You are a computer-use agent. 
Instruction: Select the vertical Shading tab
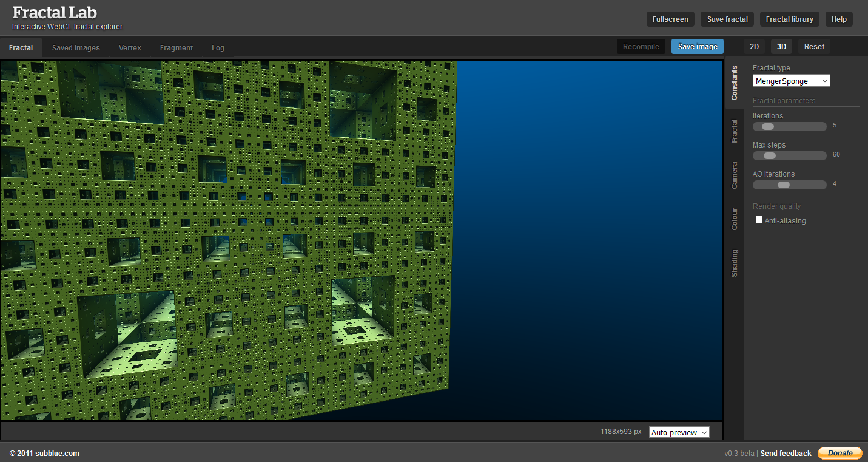pos(735,263)
